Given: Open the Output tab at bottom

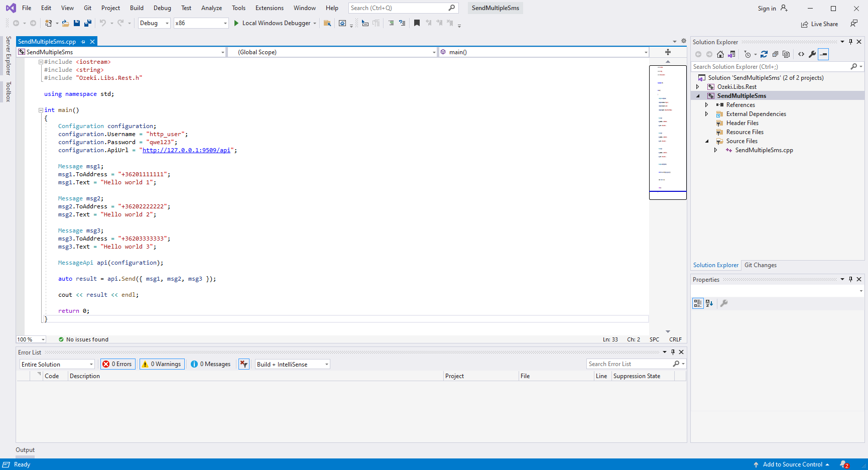Looking at the screenshot, I should 25,450.
